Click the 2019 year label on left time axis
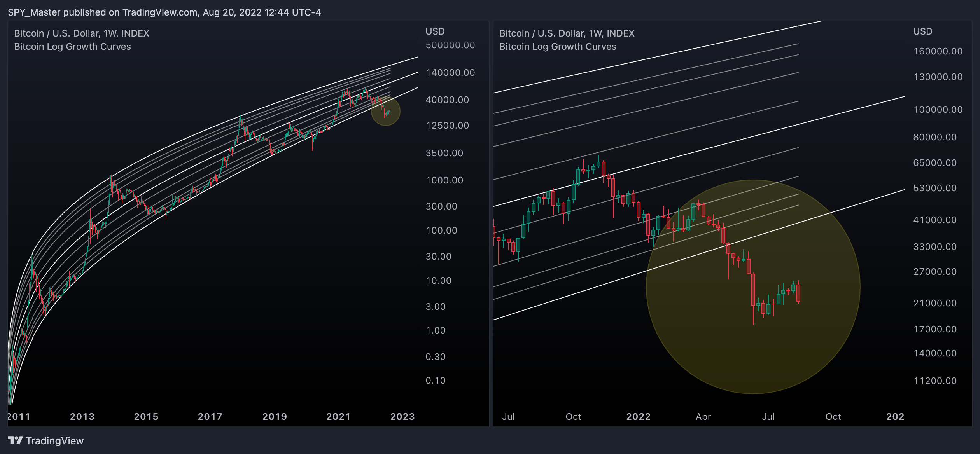980x454 pixels. (x=275, y=417)
